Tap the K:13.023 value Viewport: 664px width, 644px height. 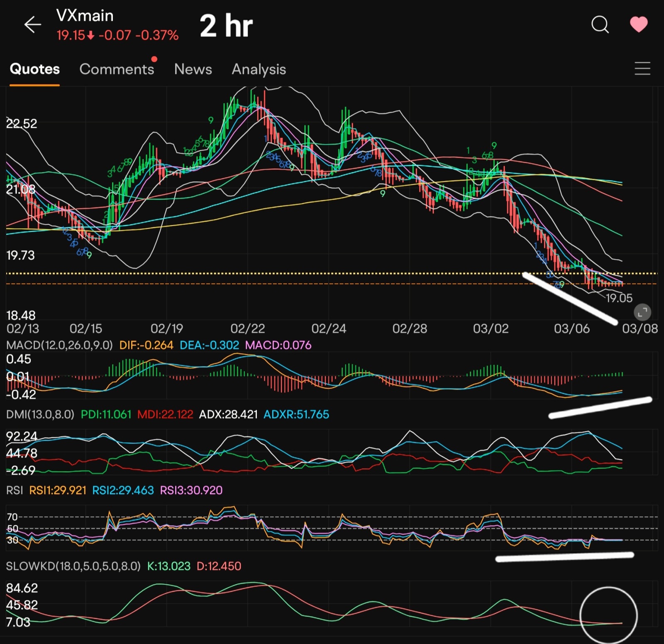168,566
